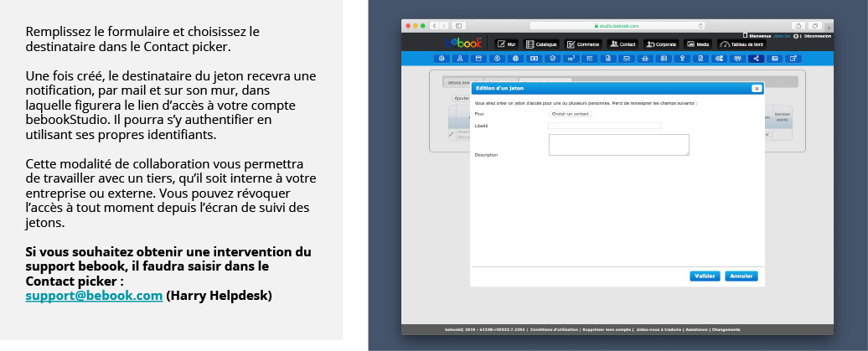The height and width of the screenshot is (351, 868).
Task: Open the Mur menu
Action: (x=507, y=44)
